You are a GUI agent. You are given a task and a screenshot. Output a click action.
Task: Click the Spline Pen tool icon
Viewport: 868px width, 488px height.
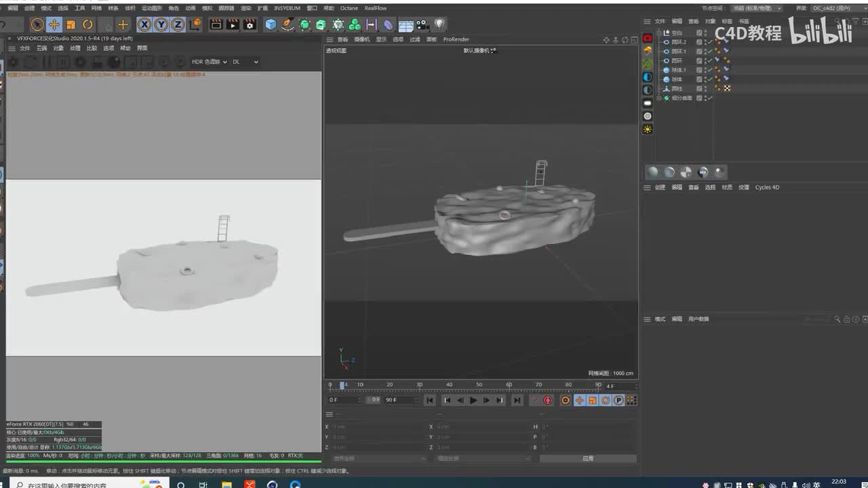[288, 25]
